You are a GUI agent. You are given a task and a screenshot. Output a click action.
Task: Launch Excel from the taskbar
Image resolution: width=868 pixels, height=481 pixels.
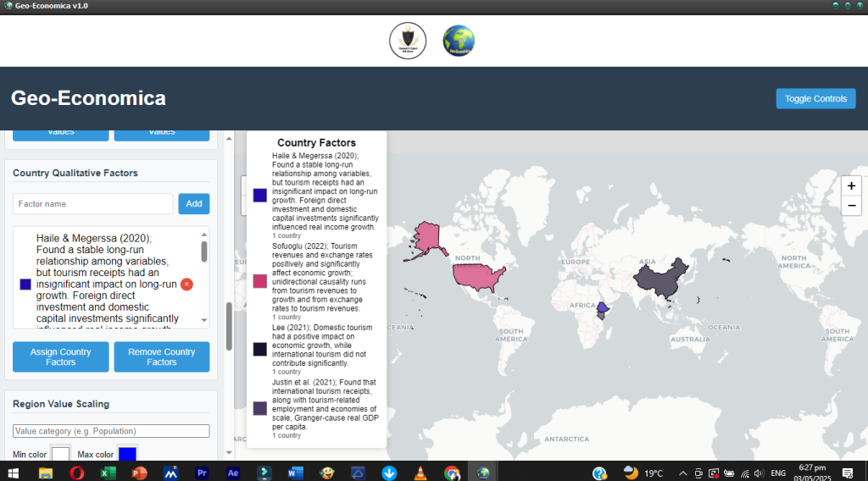pos(108,473)
